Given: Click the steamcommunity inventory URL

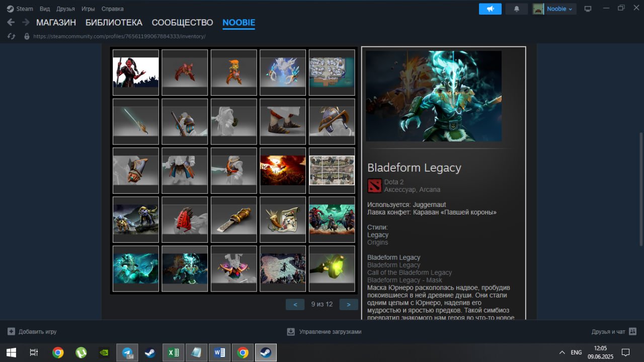Looking at the screenshot, I should click(x=119, y=36).
